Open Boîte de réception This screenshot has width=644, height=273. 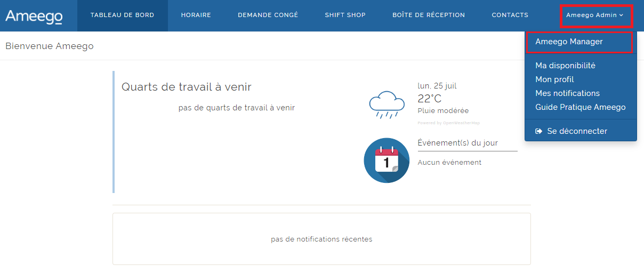coord(428,15)
